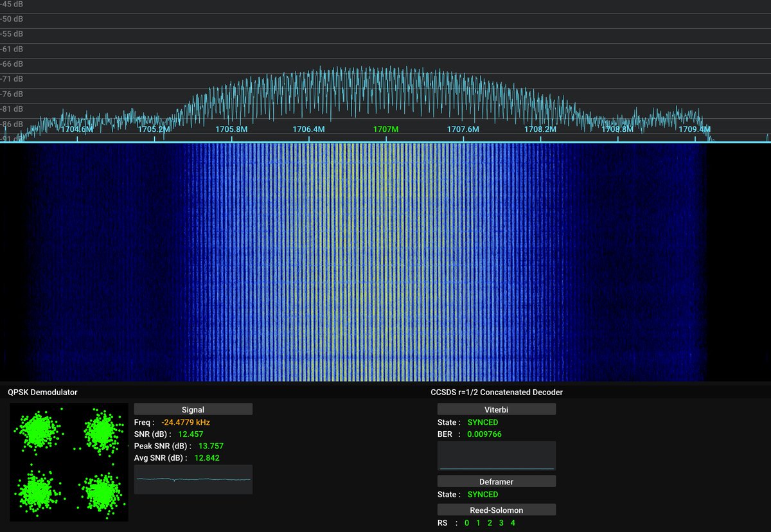This screenshot has width=771, height=532.
Task: Click the RS indicator 2
Action: click(x=490, y=523)
